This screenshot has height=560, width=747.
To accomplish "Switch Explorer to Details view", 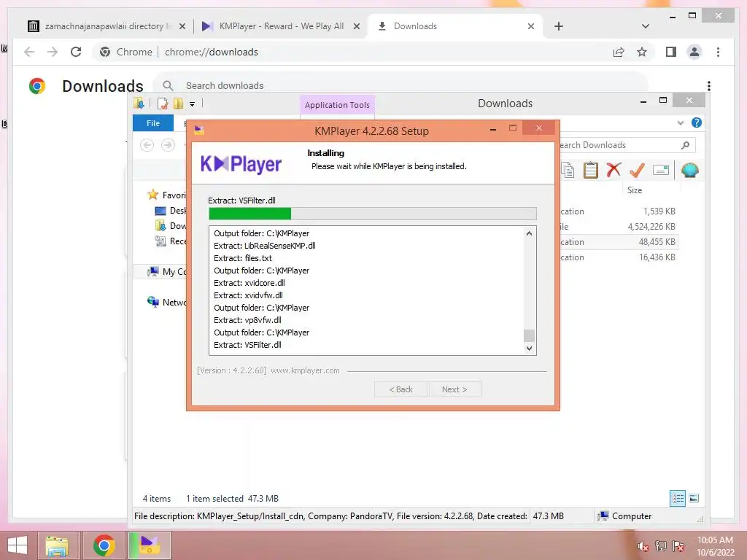I will point(678,499).
